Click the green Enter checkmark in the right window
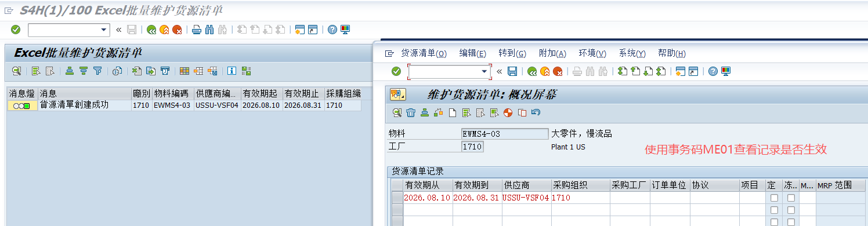The width and height of the screenshot is (868, 226). [396, 71]
